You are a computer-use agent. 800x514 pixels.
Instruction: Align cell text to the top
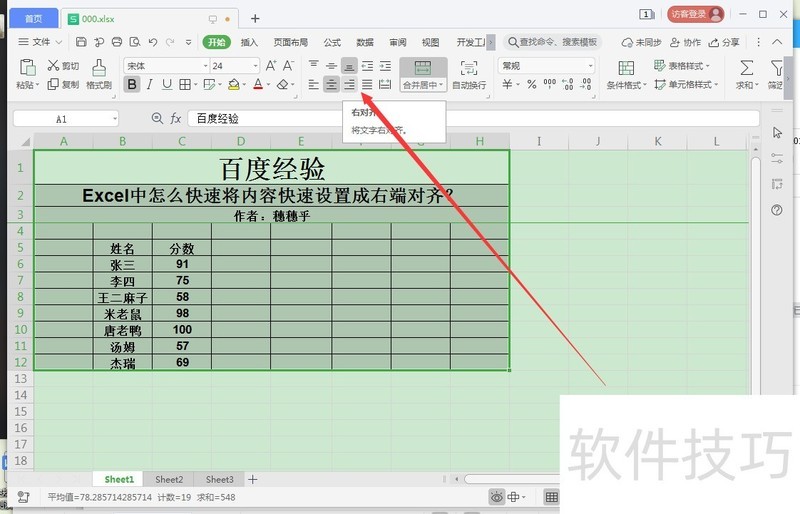(313, 65)
